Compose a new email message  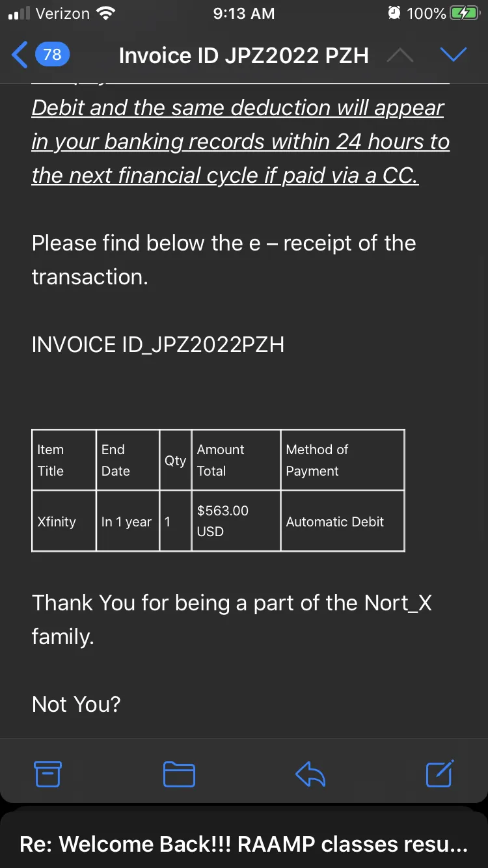coord(440,773)
